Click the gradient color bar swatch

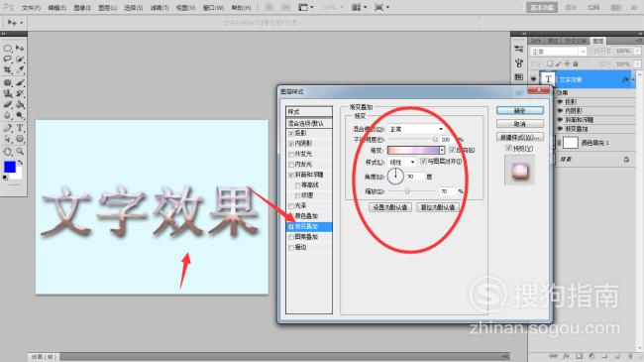pos(413,151)
